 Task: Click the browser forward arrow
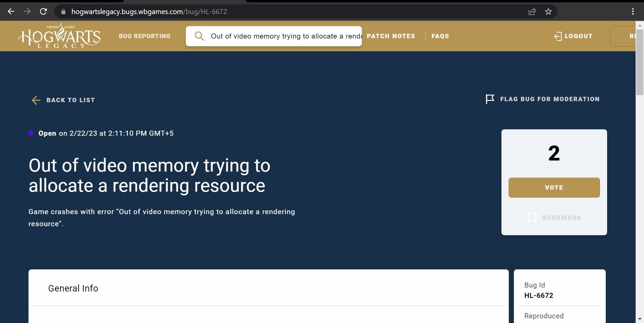tap(27, 11)
